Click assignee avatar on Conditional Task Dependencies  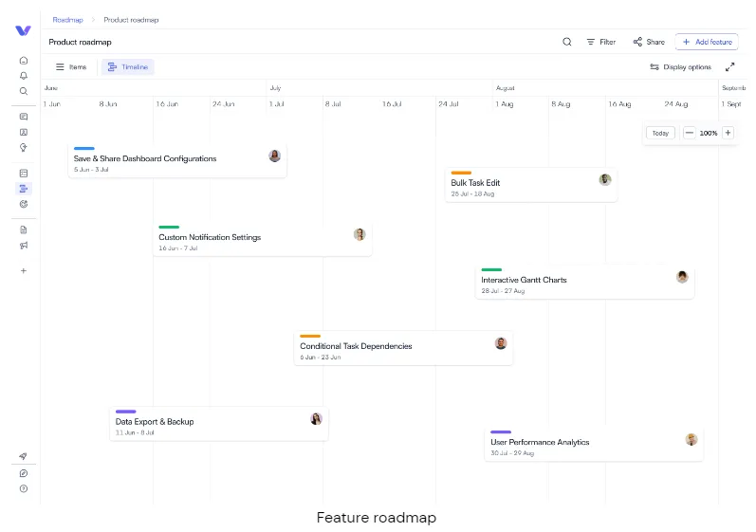(x=501, y=343)
